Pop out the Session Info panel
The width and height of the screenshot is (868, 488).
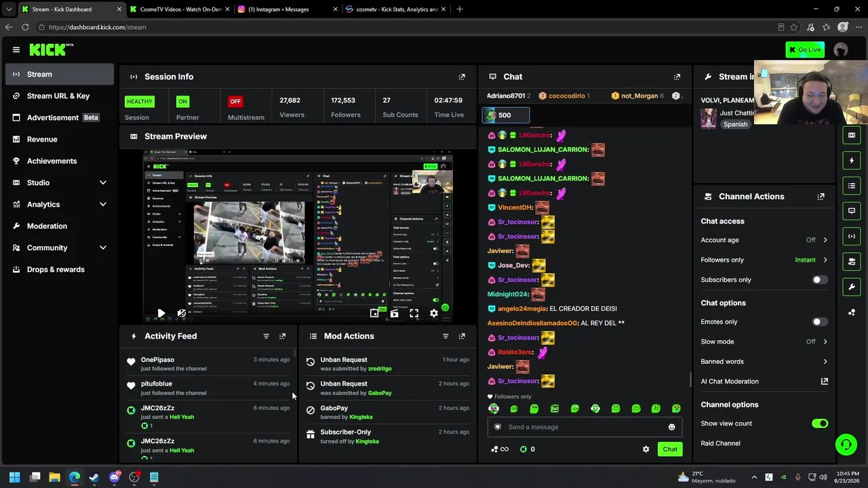click(462, 77)
